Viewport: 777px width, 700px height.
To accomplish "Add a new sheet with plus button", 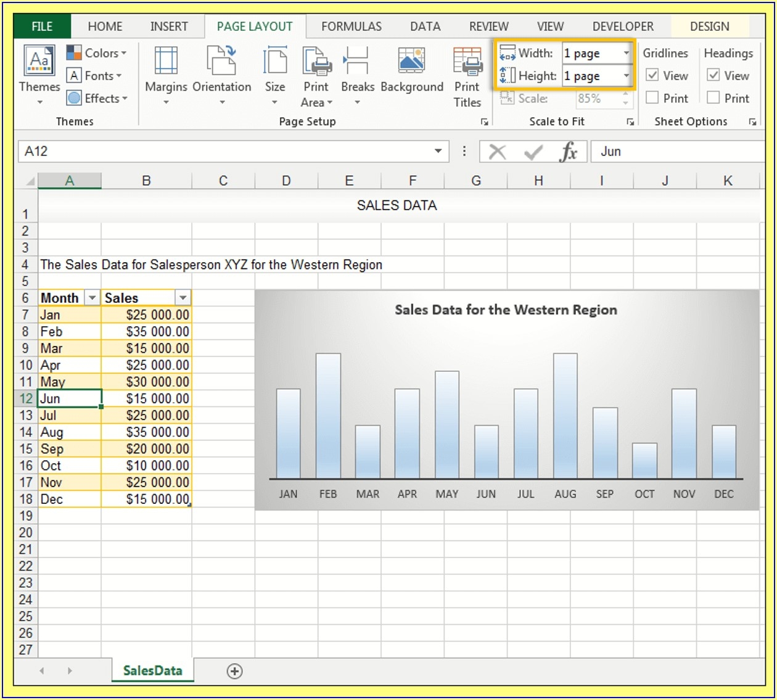I will click(x=234, y=671).
